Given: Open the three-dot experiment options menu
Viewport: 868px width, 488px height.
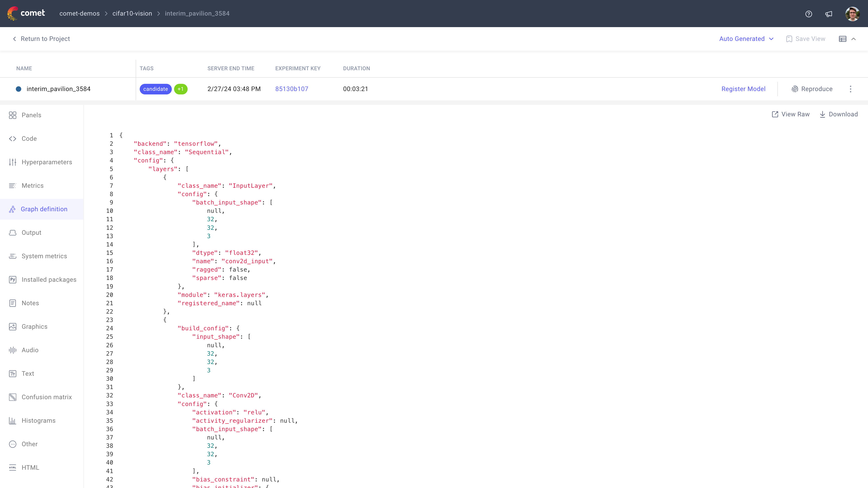Looking at the screenshot, I should click(851, 89).
